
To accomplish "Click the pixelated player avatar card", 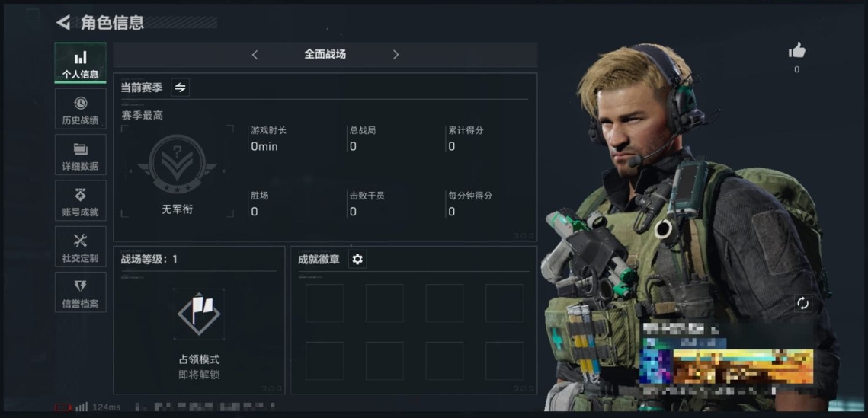I will pyautogui.click(x=727, y=359).
